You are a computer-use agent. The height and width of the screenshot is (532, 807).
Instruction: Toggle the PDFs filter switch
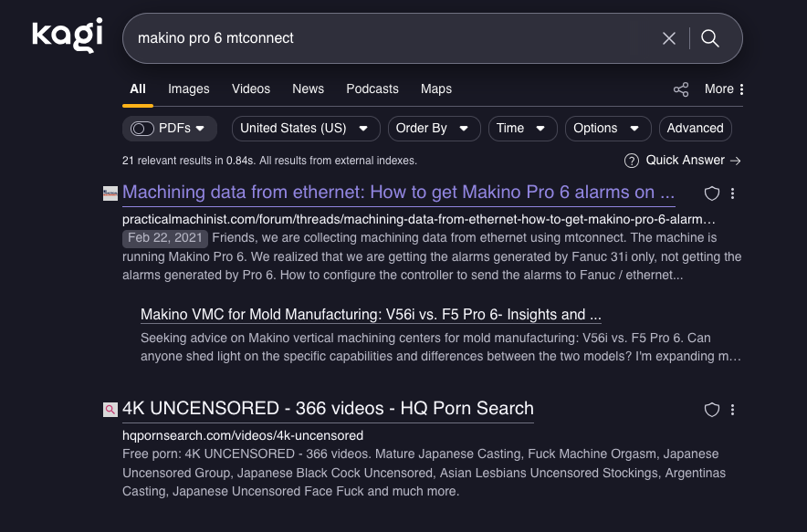coord(142,129)
